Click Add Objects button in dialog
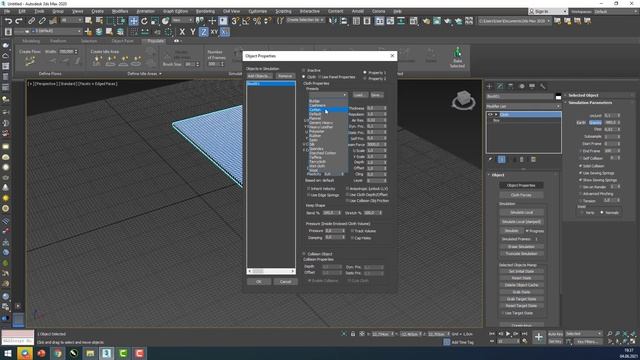This screenshot has width=640, height=360. [259, 76]
